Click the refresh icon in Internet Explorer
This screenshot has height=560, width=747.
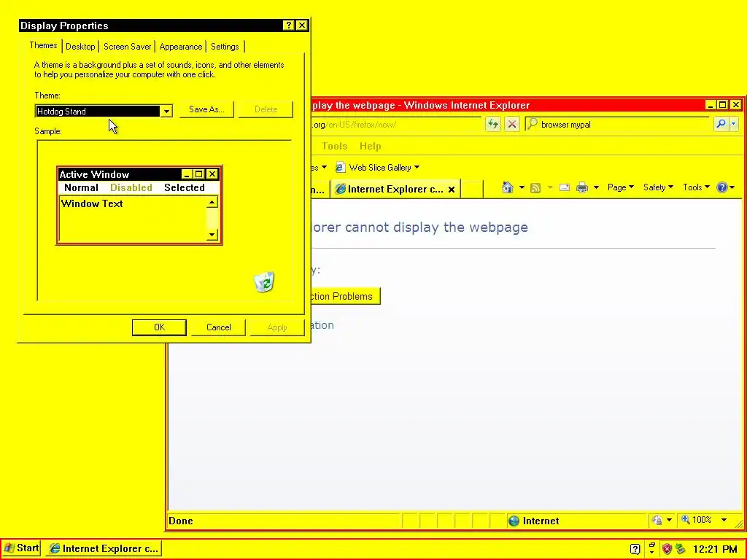tap(493, 124)
